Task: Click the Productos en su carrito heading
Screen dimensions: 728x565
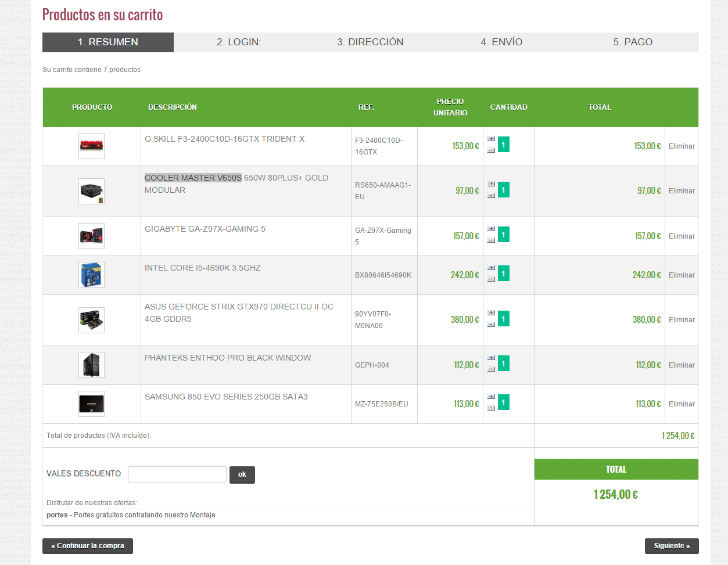Action: coord(102,15)
